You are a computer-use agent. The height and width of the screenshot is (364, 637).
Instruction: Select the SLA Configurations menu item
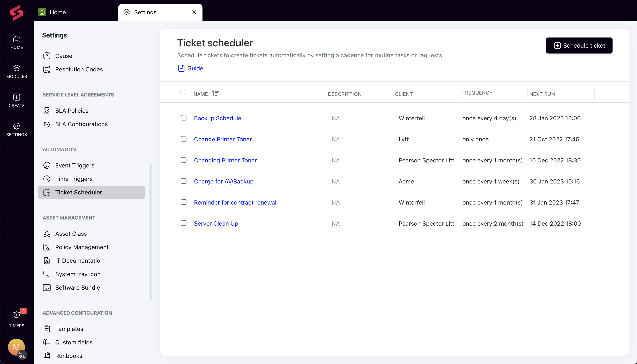[x=81, y=124]
